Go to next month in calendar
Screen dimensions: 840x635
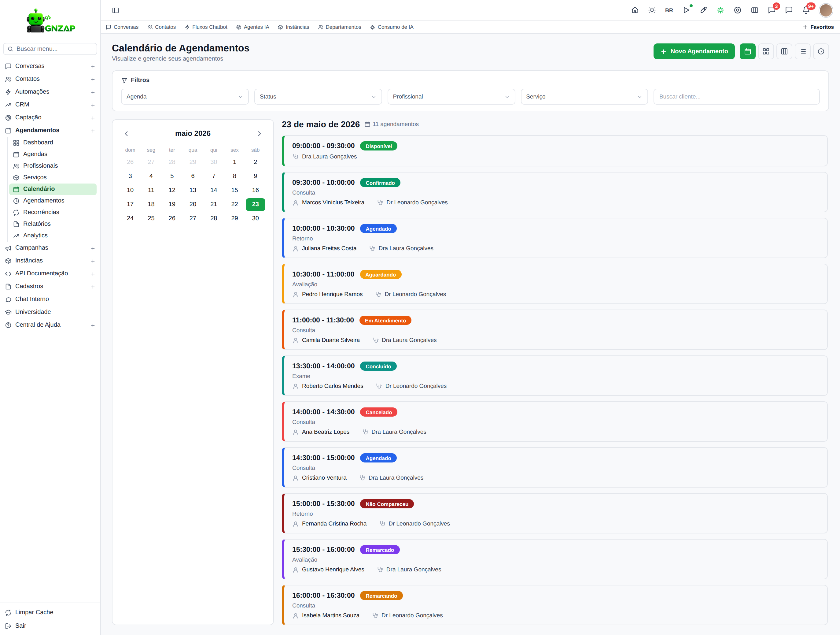(x=260, y=133)
